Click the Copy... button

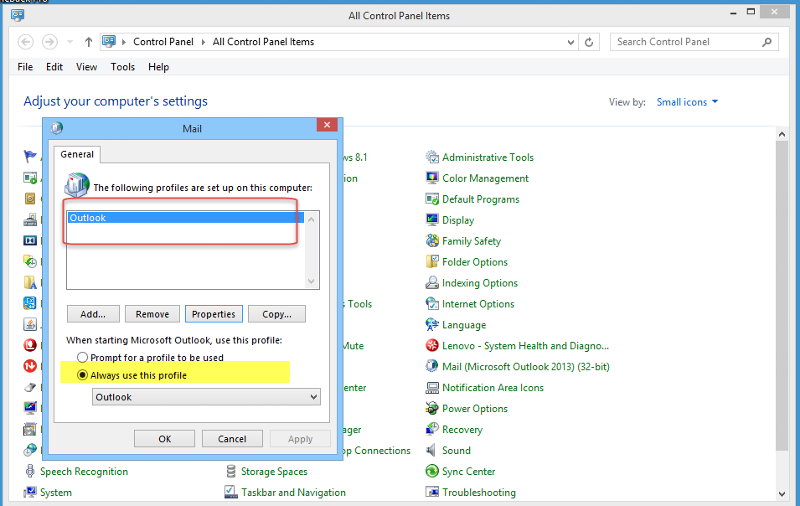tap(277, 314)
